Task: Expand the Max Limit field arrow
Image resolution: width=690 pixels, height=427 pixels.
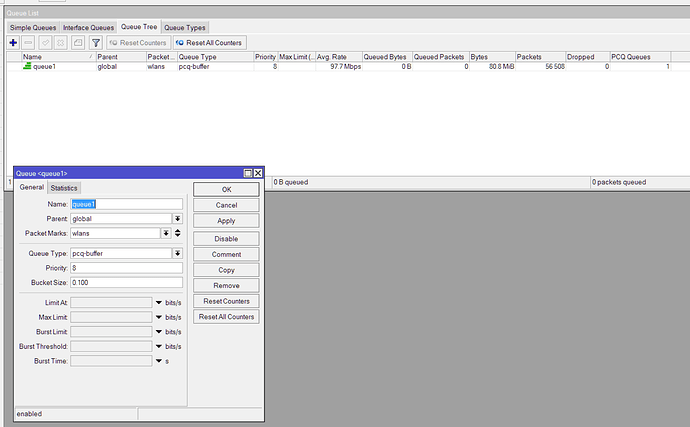Action: pos(159,317)
